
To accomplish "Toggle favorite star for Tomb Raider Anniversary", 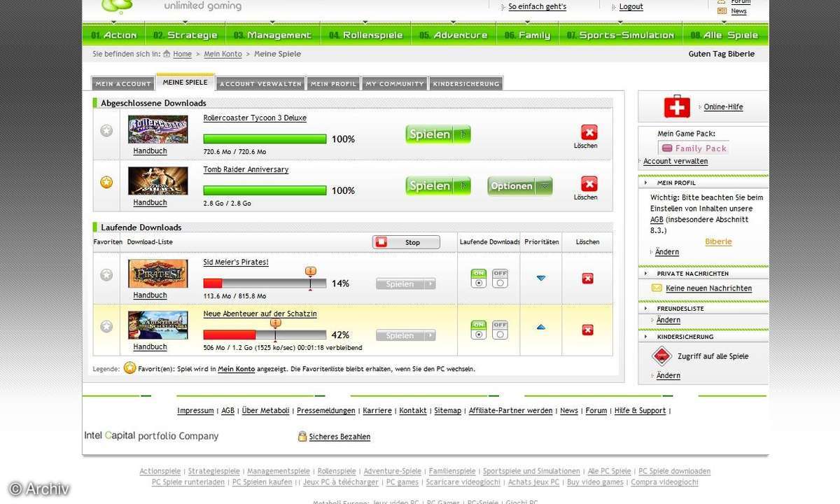I will (x=106, y=182).
